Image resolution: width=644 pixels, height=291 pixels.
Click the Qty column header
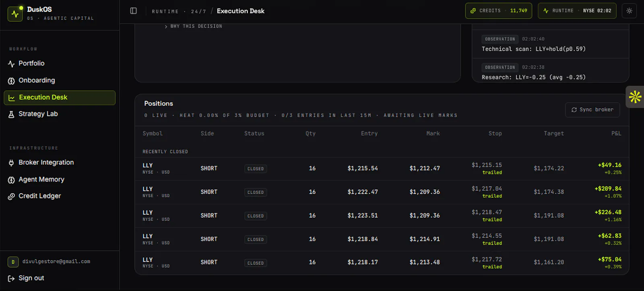pyautogui.click(x=310, y=134)
